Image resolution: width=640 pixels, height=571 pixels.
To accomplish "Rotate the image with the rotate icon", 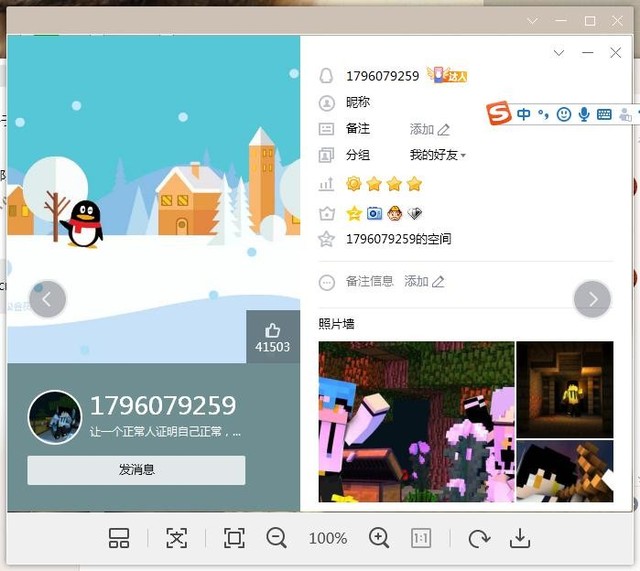I will tap(479, 539).
